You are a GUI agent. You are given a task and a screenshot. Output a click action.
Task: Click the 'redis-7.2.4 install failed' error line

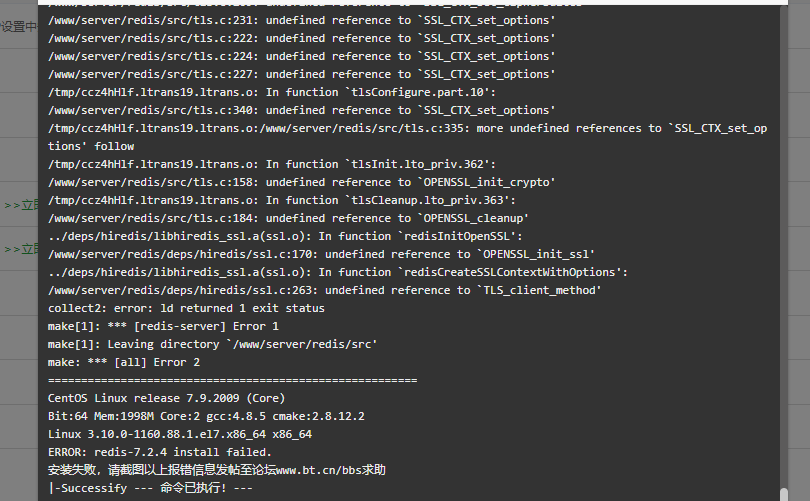tap(160, 452)
